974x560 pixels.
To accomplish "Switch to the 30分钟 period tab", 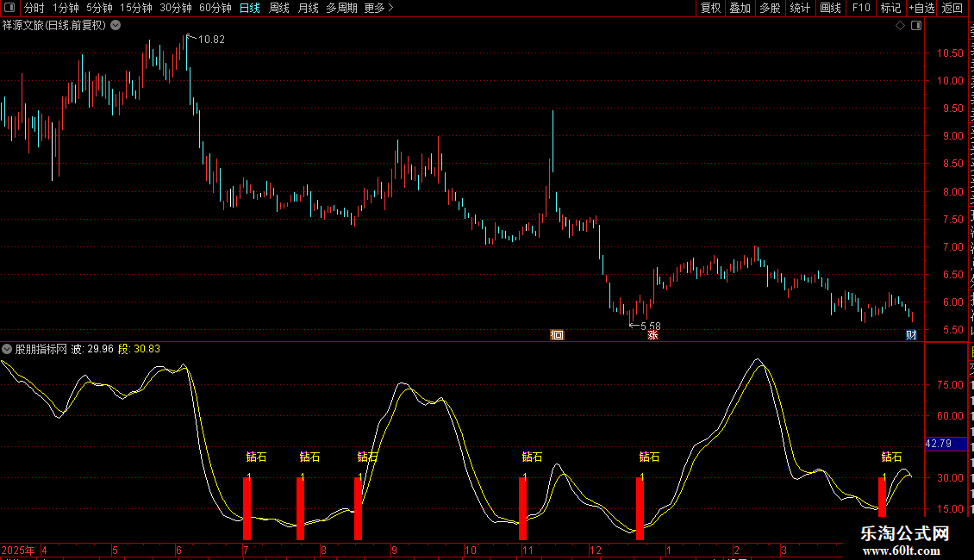I will coord(176,8).
